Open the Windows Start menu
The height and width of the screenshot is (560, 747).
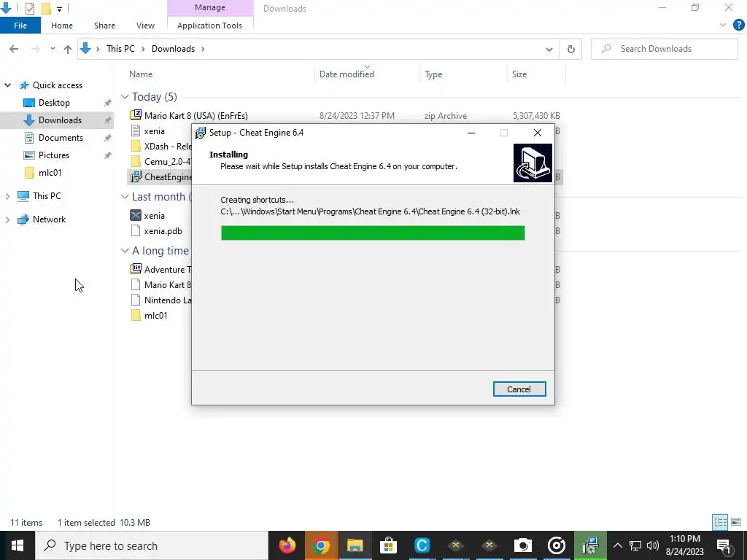tap(18, 545)
